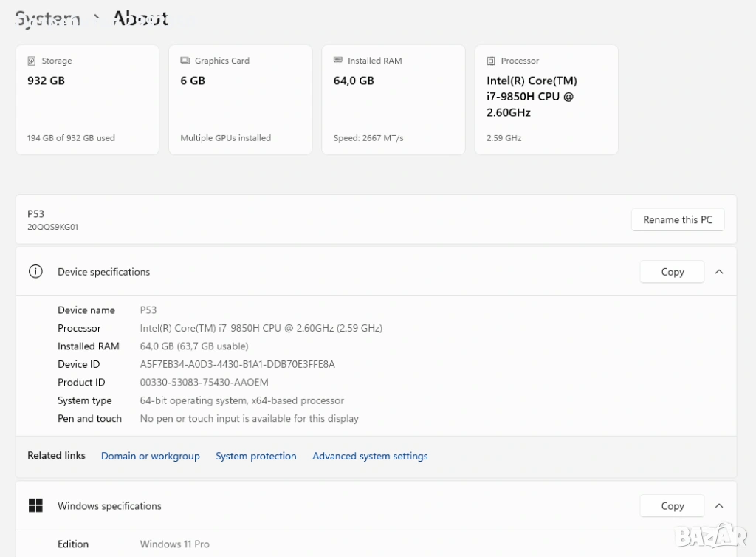Click 'Multiple GPUs installed' in Graphics Card tile

225,138
